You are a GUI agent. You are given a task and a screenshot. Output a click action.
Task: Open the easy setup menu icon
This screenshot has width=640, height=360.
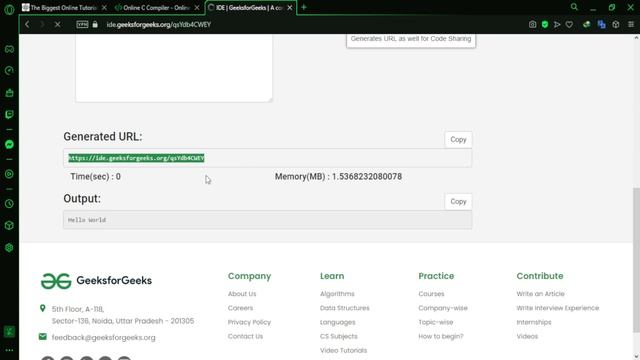[631, 24]
